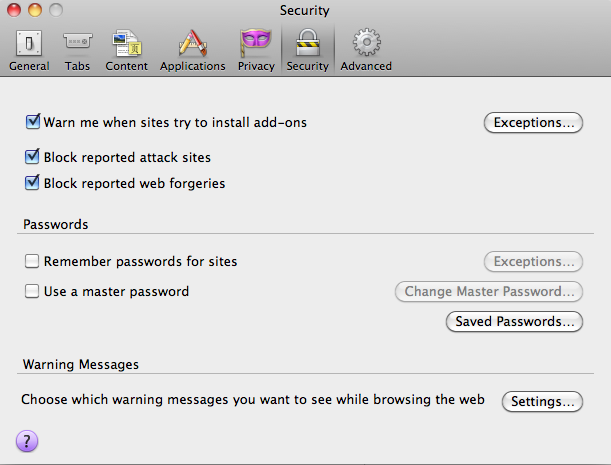Click the Security window title text
Screen dimensions: 611x465
pos(304,11)
